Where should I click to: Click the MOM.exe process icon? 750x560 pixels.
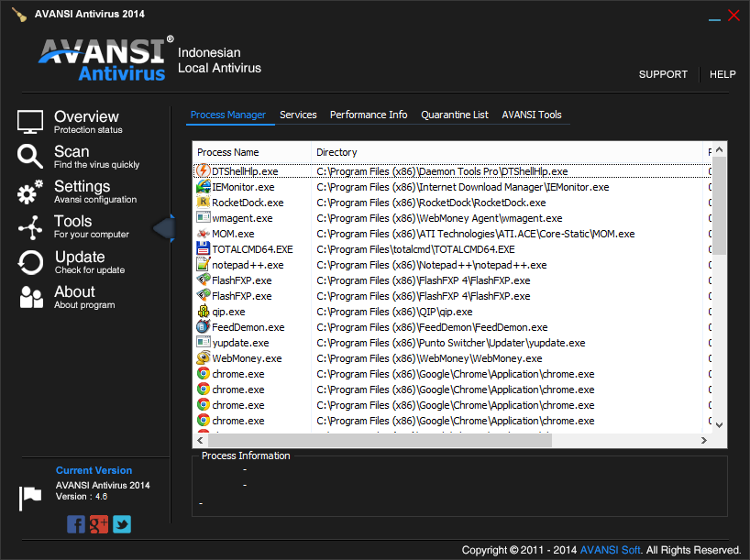(x=204, y=234)
